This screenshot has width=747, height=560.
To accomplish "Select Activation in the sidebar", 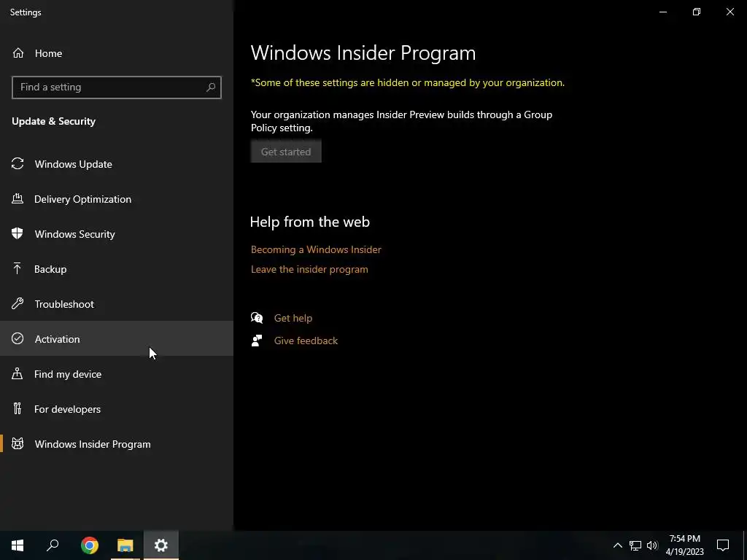I will click(x=117, y=338).
